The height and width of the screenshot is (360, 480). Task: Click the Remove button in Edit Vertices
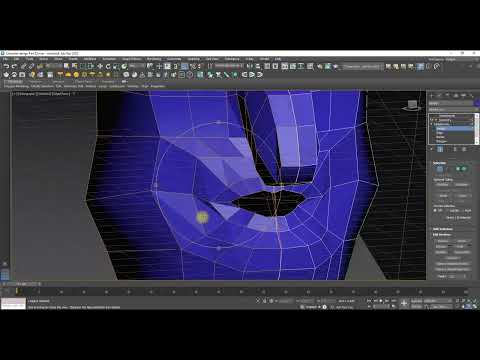(x=443, y=241)
